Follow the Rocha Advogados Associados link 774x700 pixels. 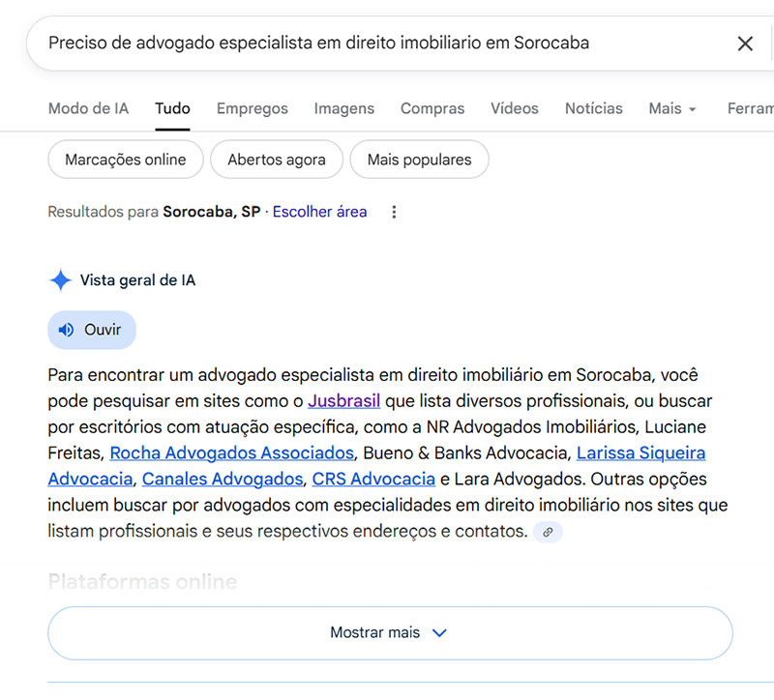pyautogui.click(x=231, y=452)
